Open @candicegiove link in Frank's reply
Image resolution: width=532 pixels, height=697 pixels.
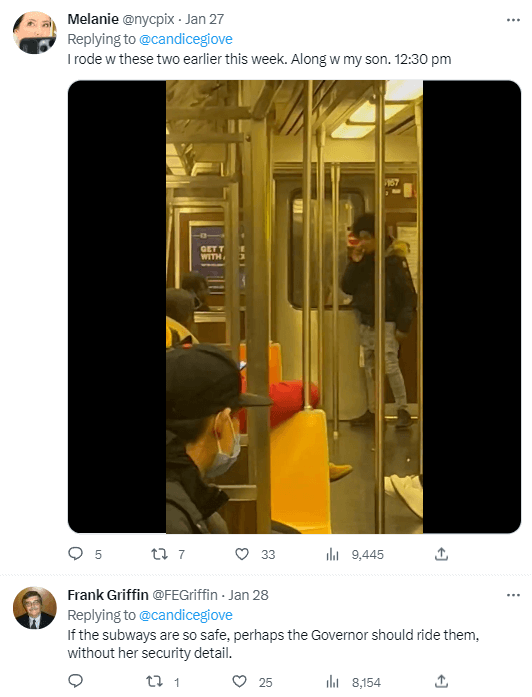pyautogui.click(x=186, y=615)
